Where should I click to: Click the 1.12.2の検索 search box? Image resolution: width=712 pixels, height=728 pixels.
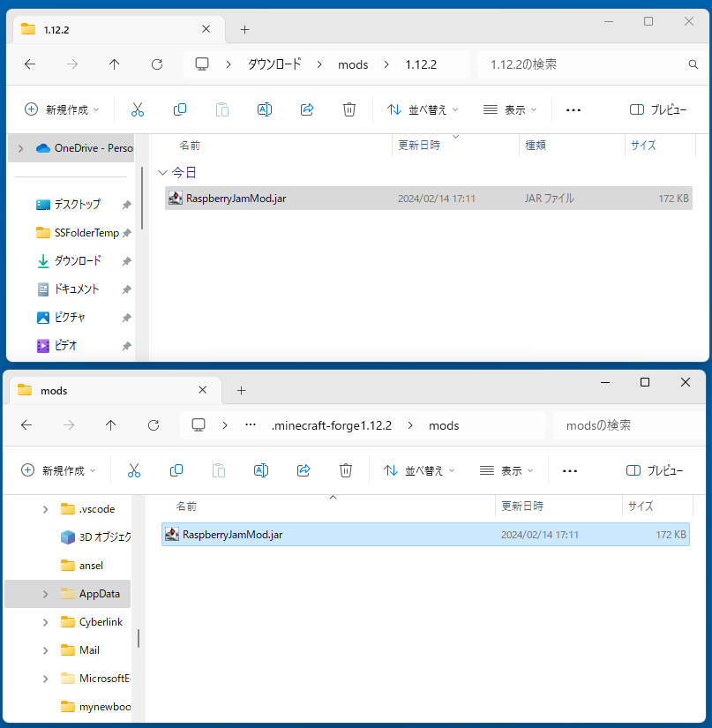pyautogui.click(x=582, y=64)
